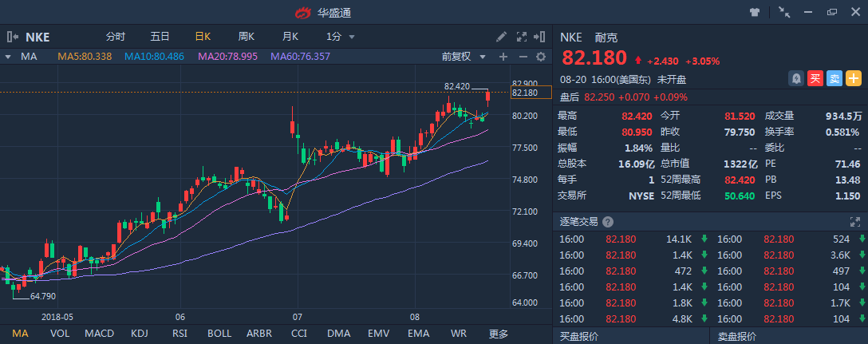Viewport: 868px width, 344px height.
Task: Select the 月K chart tab
Action: (x=290, y=38)
